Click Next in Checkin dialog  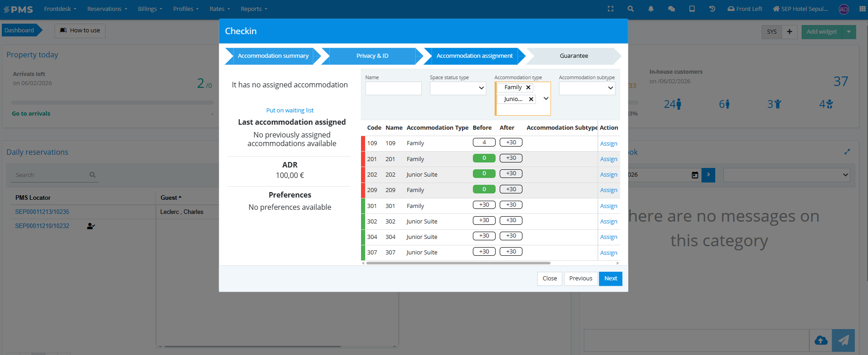click(x=611, y=279)
